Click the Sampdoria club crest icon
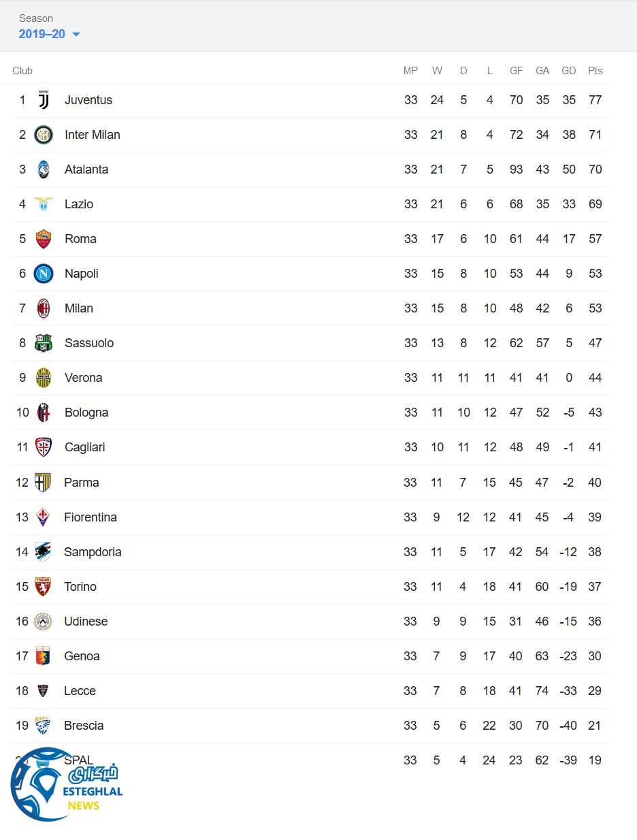The height and width of the screenshot is (840, 637). 43,552
